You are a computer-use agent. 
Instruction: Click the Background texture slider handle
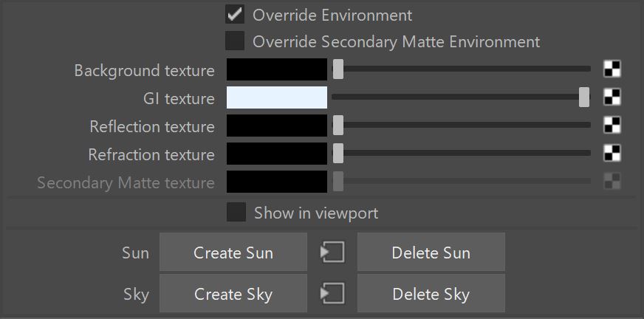point(338,69)
